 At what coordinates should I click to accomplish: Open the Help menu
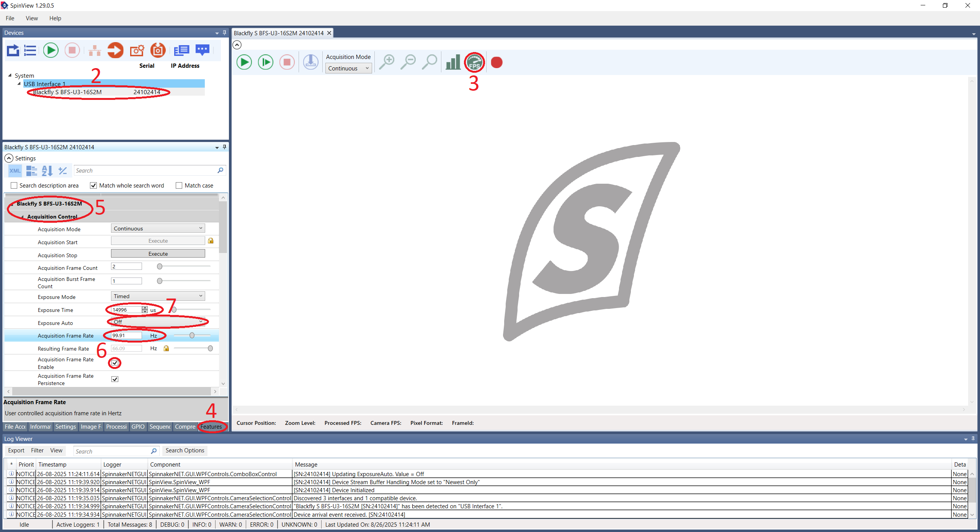click(x=55, y=18)
